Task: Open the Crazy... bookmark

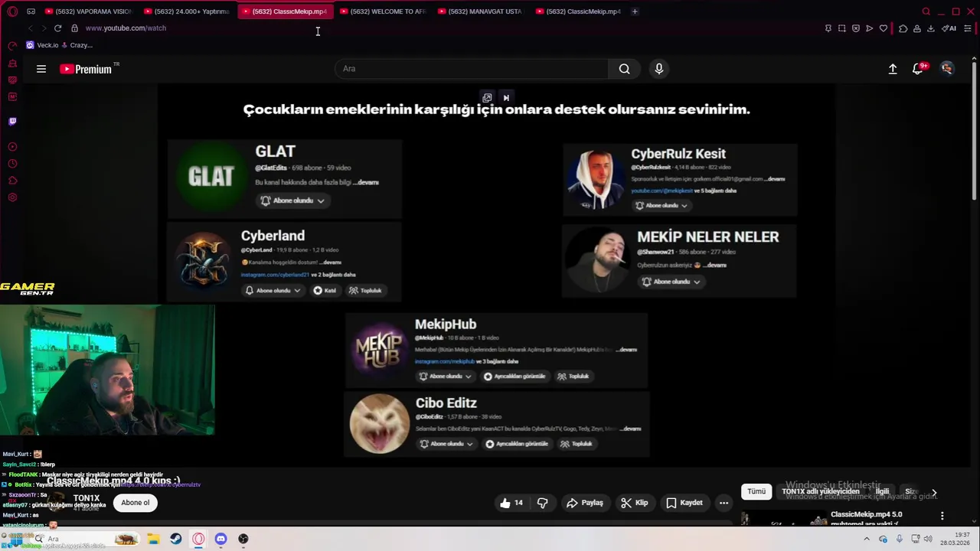Action: tap(77, 45)
